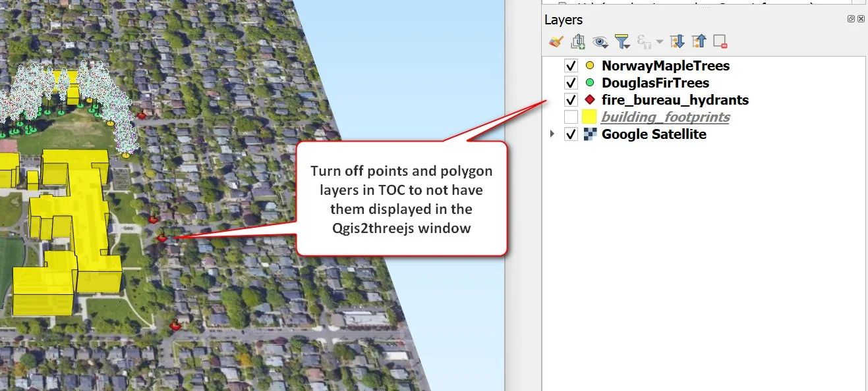This screenshot has width=868, height=391.
Task: Click the red hydrant diamond symbol
Action: [590, 100]
